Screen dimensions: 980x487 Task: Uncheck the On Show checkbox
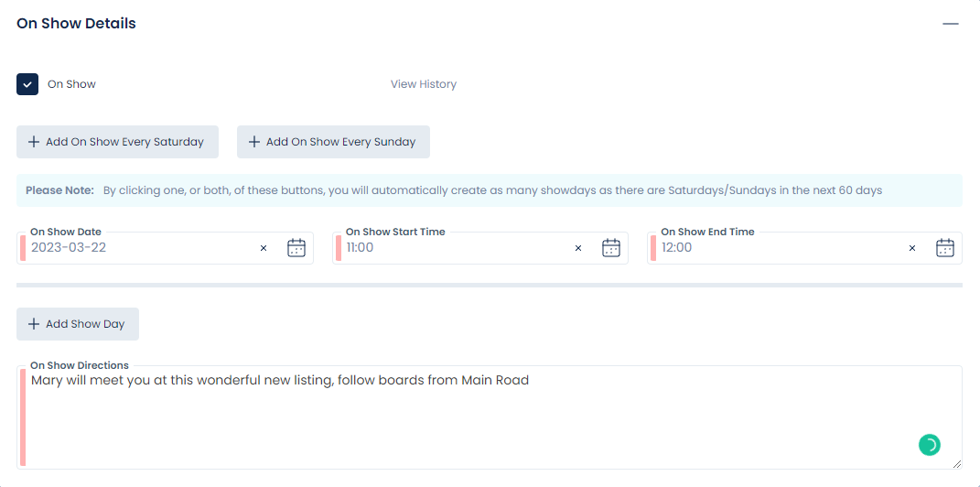click(27, 84)
